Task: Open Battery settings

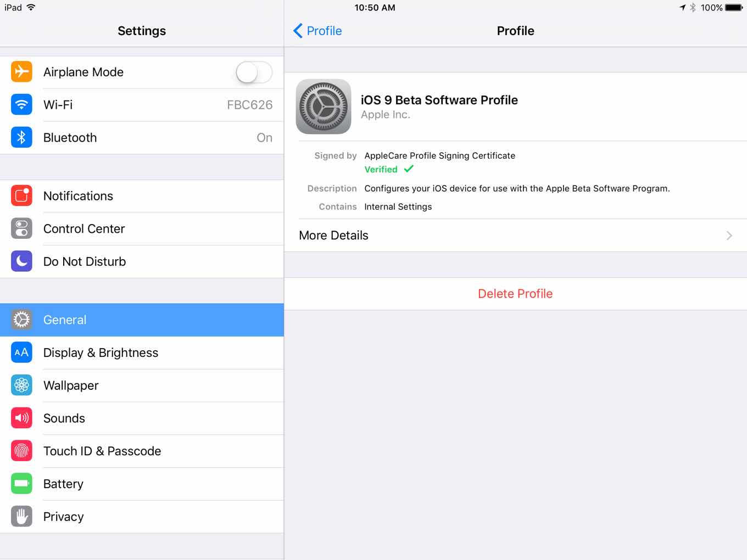Action: (x=142, y=484)
